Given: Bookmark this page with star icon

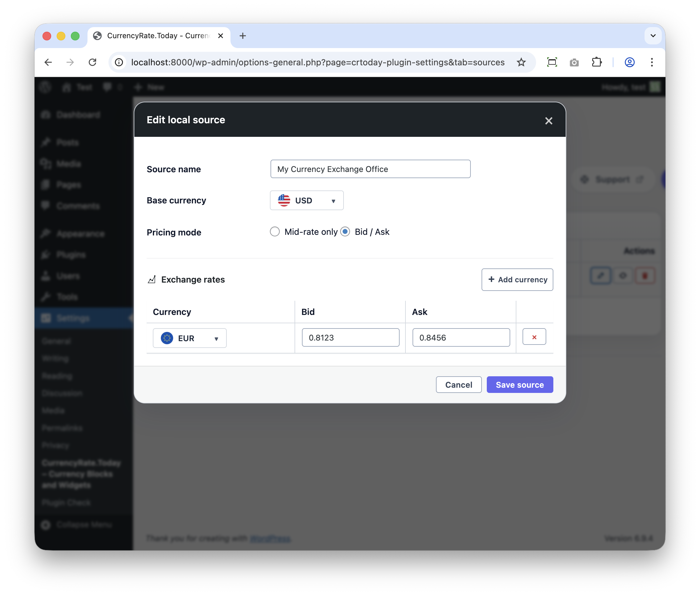Looking at the screenshot, I should click(521, 62).
